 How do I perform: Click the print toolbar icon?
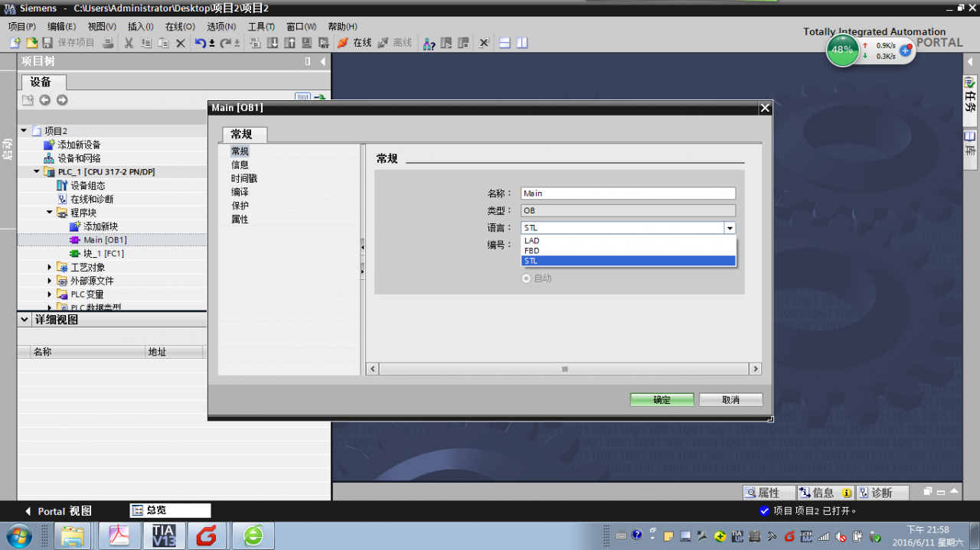coord(108,43)
